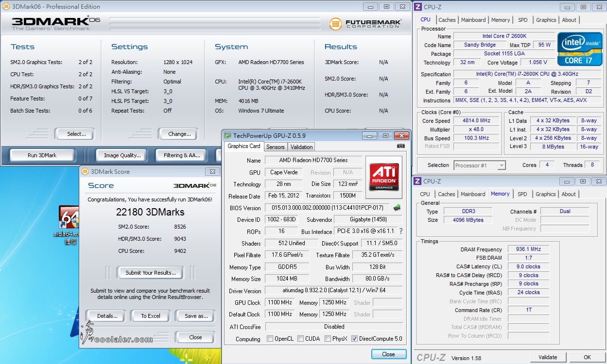Viewport: 607px width, 364px height.
Task: Export the score with To Excel
Action: pyautogui.click(x=151, y=316)
